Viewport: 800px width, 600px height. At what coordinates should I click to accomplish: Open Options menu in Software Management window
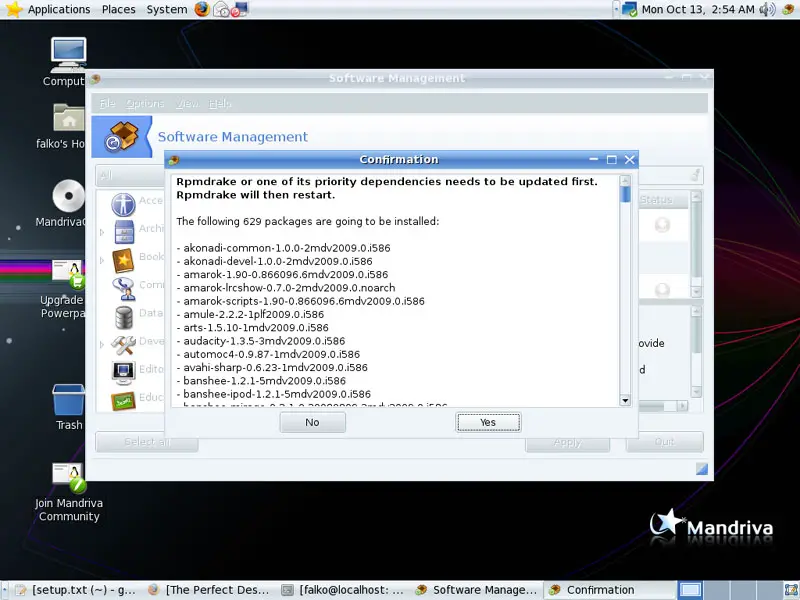145,104
